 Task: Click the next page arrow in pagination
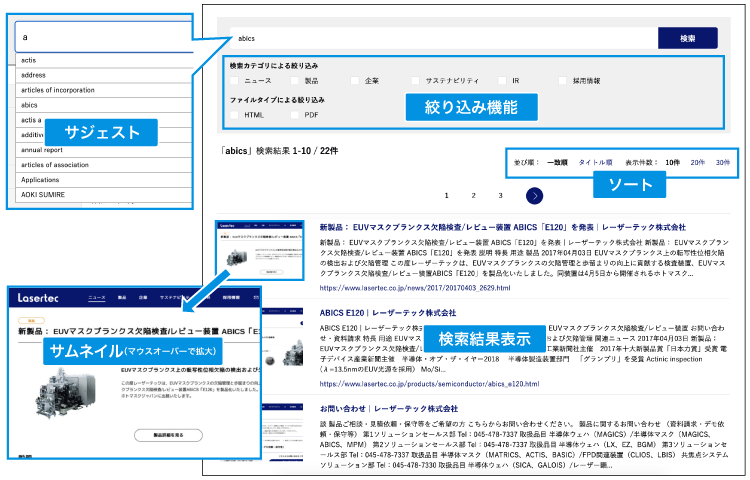tap(534, 196)
